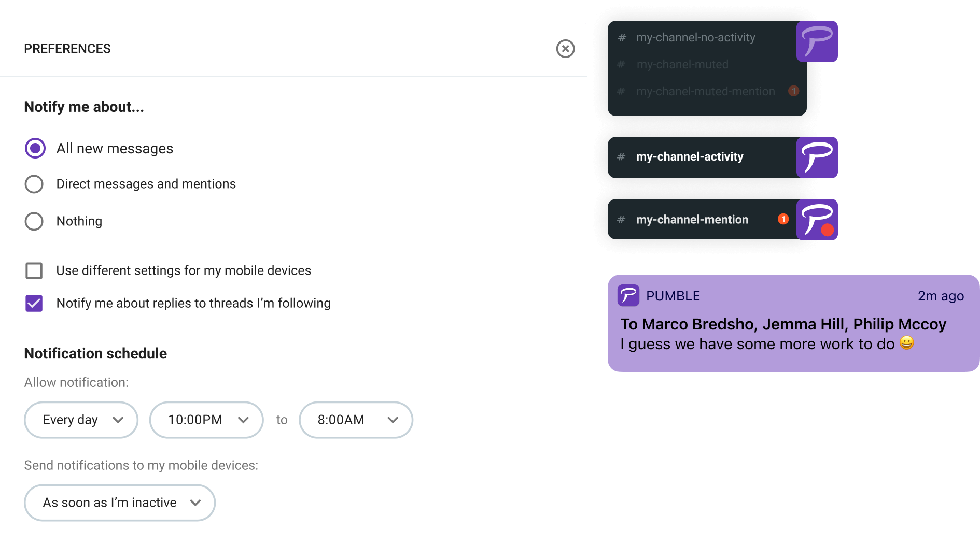Screen dimensions: 980x545
Task: Open the my-channel-no-activity channel
Action: pos(695,38)
